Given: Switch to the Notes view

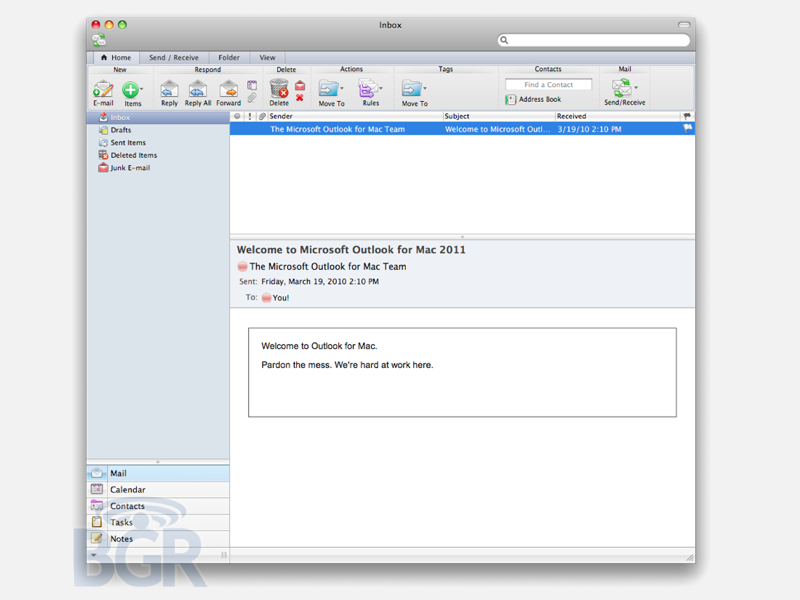Looking at the screenshot, I should click(x=158, y=539).
